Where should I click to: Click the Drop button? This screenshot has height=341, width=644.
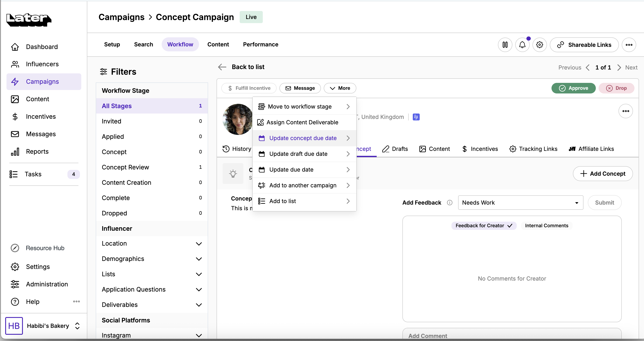click(616, 88)
